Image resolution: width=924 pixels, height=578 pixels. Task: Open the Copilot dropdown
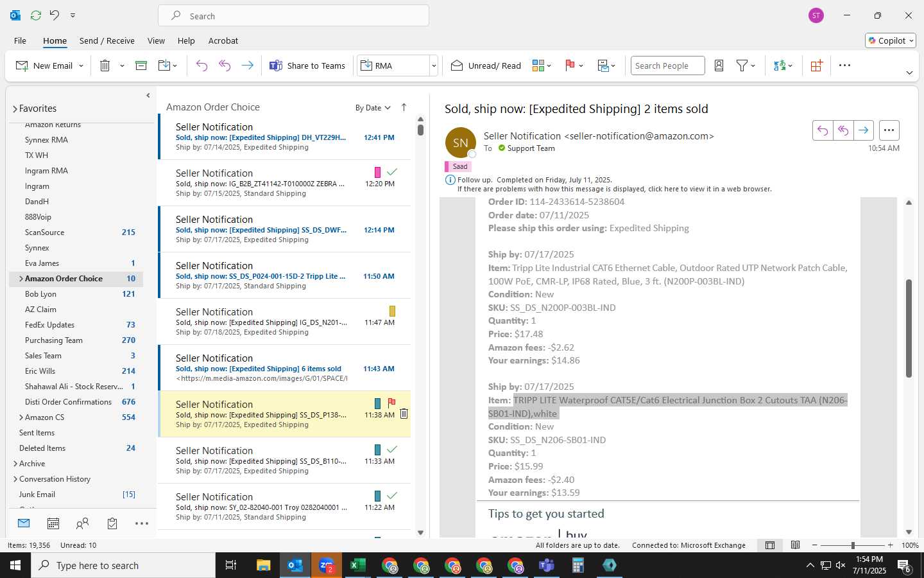pyautogui.click(x=891, y=40)
